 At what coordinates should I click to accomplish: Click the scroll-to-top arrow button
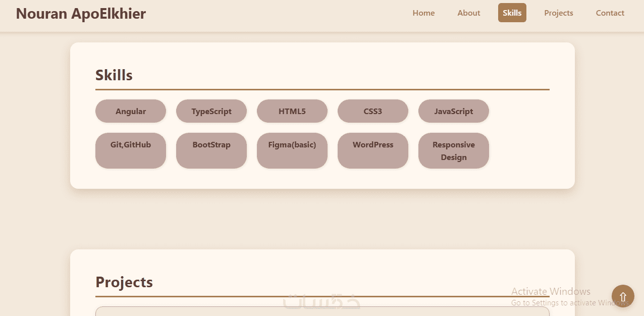point(623,296)
